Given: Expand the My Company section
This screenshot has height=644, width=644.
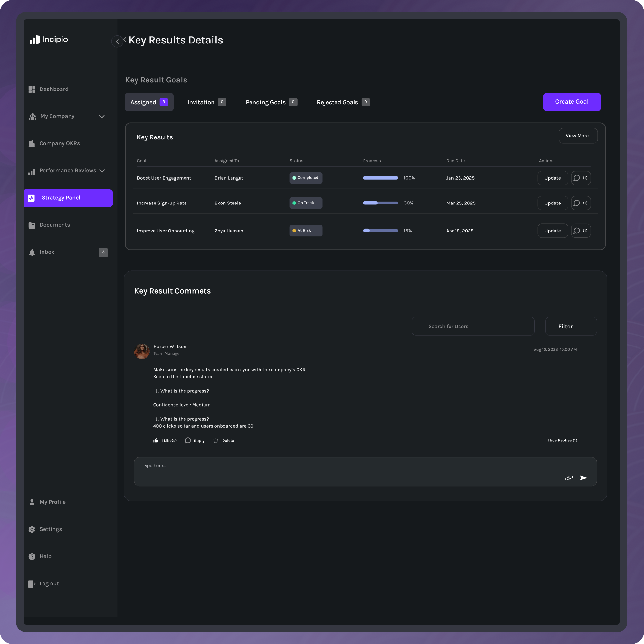Looking at the screenshot, I should (102, 116).
